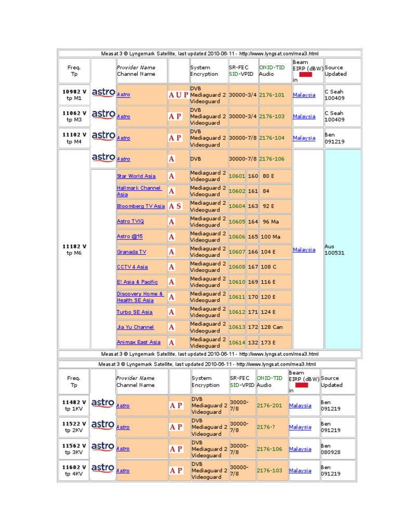Screen dimensions: 399x532
Task: Click the red EIRP swatch in the lower table header
Action: coord(302,385)
